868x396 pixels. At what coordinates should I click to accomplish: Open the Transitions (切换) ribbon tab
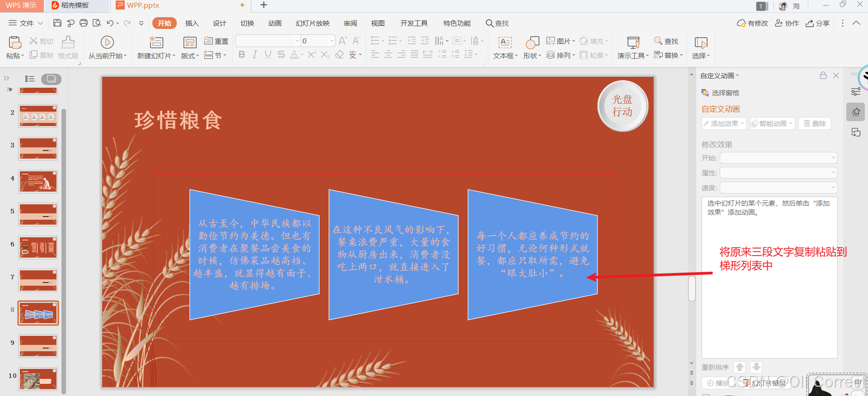coord(247,23)
